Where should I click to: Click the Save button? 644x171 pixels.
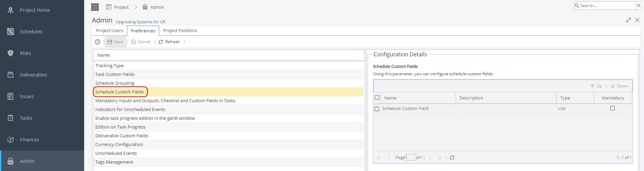(115, 42)
